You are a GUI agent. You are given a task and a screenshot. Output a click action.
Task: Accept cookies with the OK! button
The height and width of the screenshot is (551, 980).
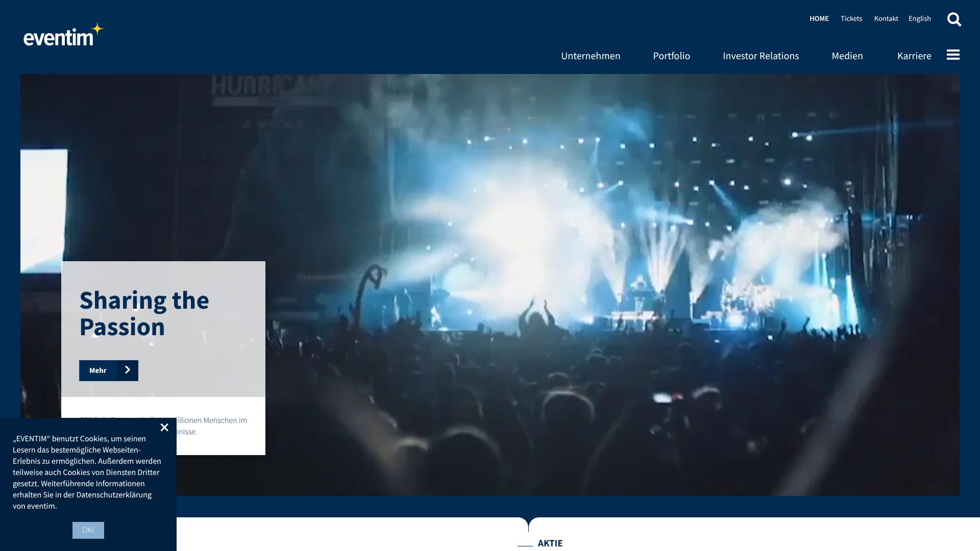pyautogui.click(x=88, y=530)
